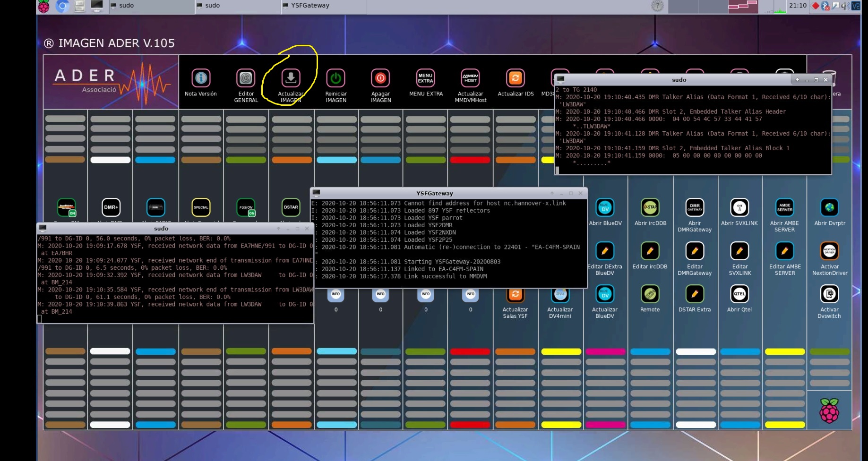Select the Reiniciar IMAGEN power icon

[335, 78]
